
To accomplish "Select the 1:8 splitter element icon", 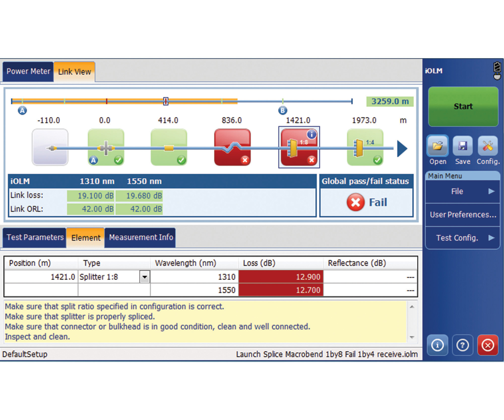I will (299, 147).
